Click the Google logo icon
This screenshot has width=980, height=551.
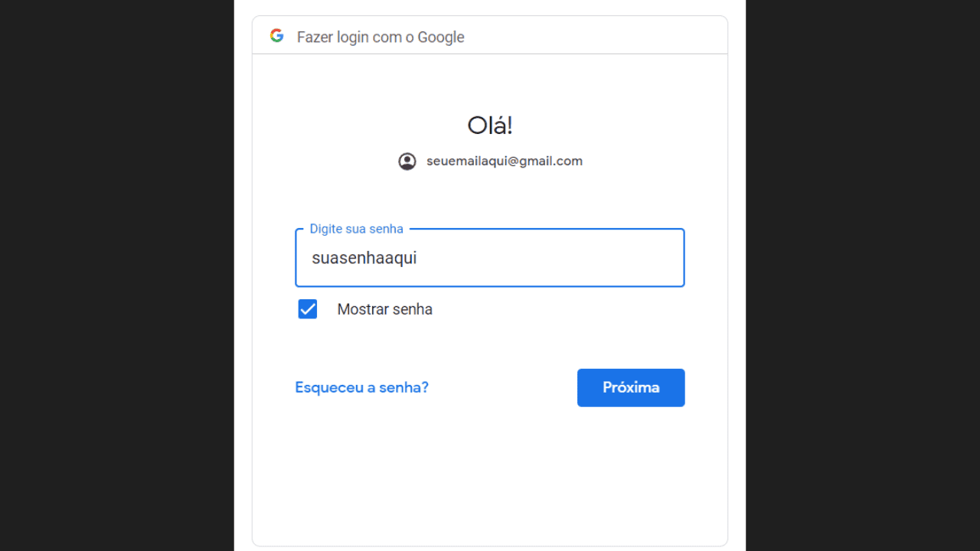click(276, 36)
